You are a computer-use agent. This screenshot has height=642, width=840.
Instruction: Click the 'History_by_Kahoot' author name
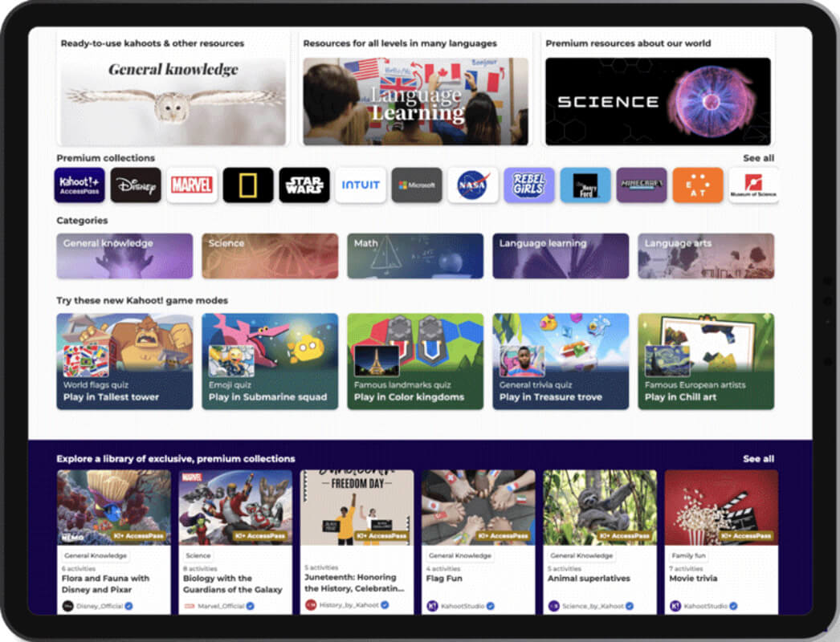349,605
